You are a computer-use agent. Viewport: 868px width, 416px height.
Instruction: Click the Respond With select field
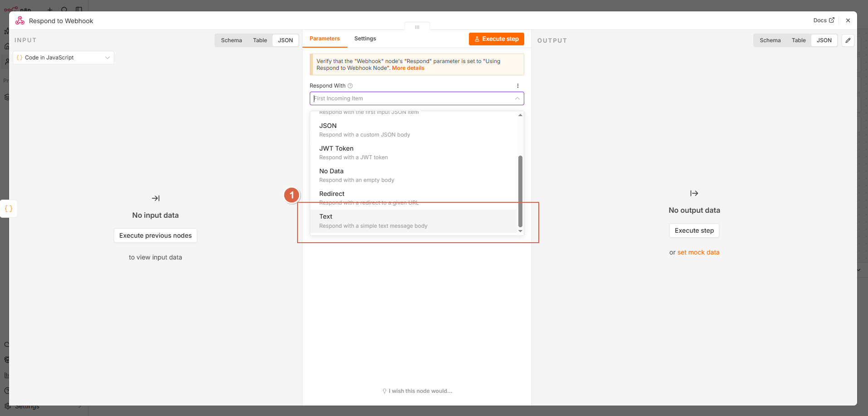417,98
